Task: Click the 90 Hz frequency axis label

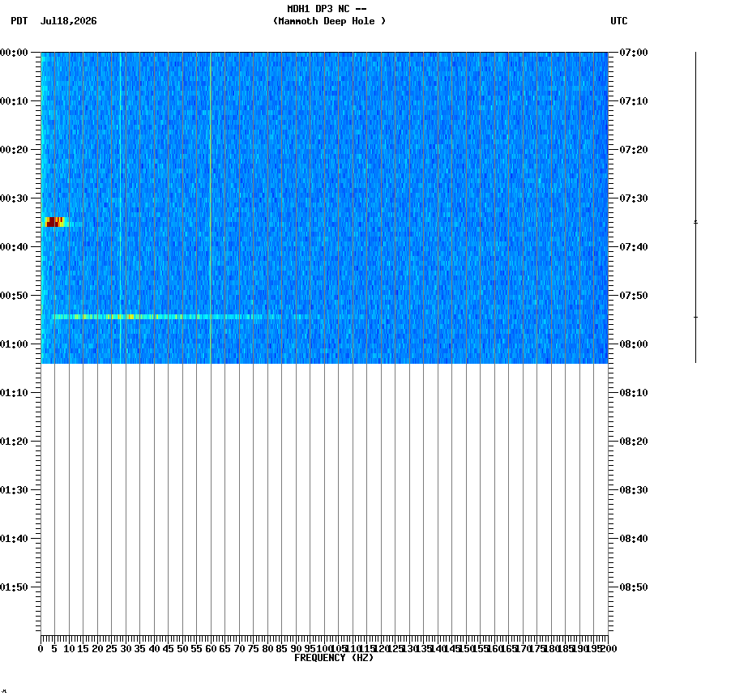Action: click(x=296, y=648)
